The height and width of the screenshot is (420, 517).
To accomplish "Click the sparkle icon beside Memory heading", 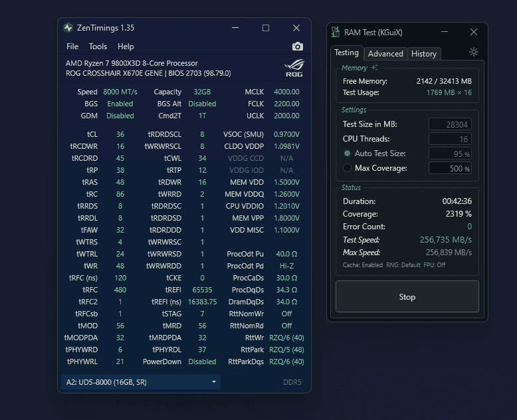I will coord(375,68).
